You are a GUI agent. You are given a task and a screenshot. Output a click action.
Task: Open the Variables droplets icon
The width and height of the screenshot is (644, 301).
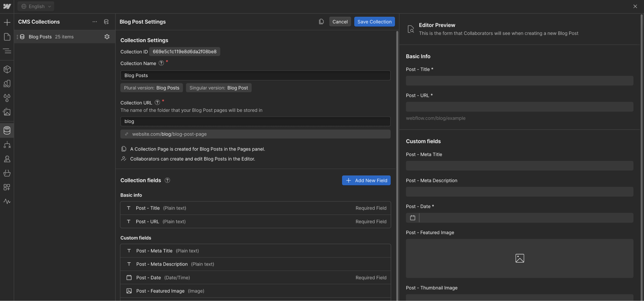pos(7,98)
